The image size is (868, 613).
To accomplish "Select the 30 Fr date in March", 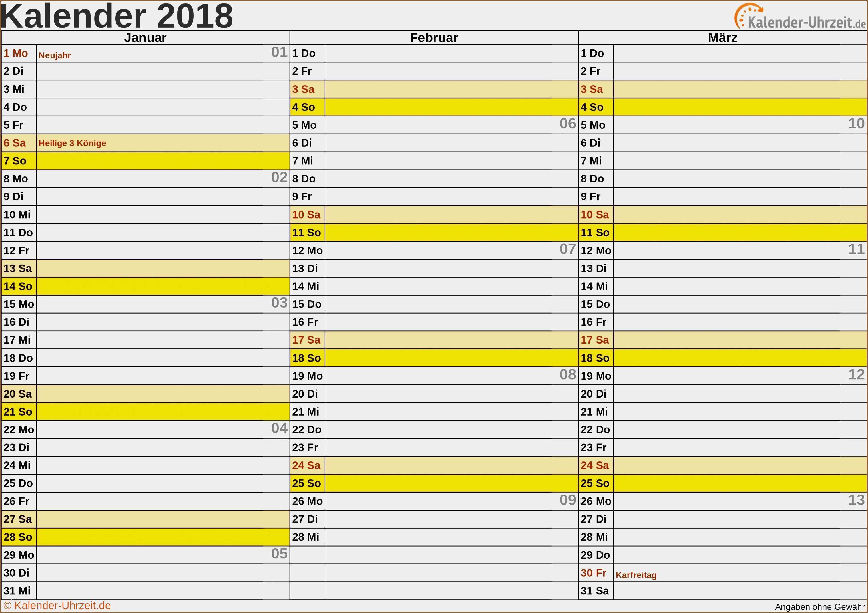I will (x=594, y=573).
